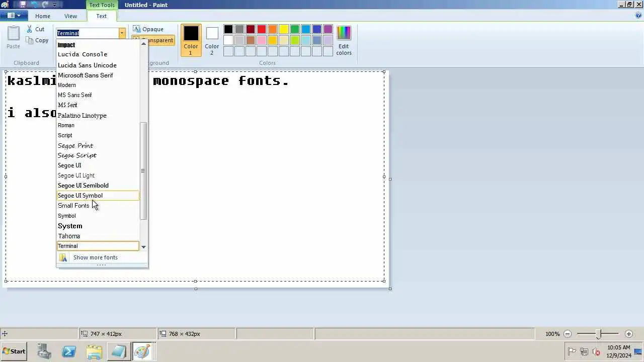Choose Small Fonts from list
644x362 pixels.
pos(98,206)
